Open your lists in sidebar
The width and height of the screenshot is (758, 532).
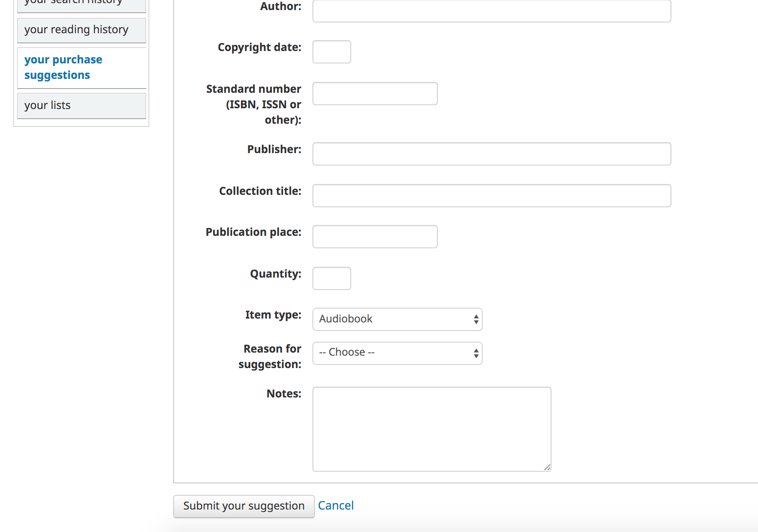tap(47, 105)
